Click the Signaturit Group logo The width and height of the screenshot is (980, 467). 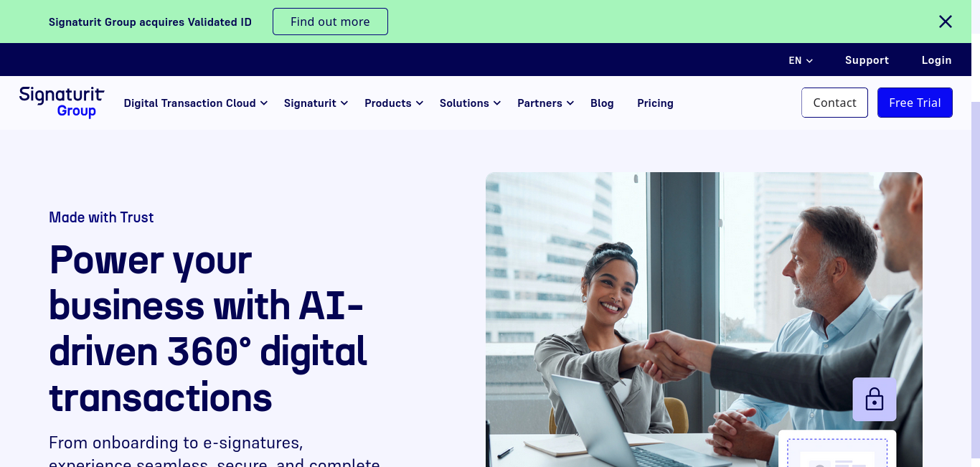(x=62, y=103)
